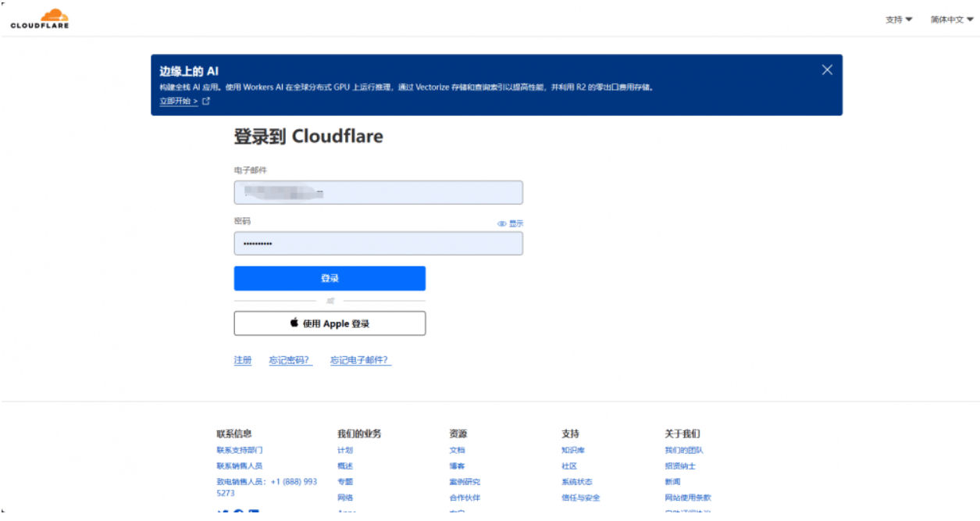The height and width of the screenshot is (521, 980).
Task: Click the blue 登录 button
Action: [330, 278]
